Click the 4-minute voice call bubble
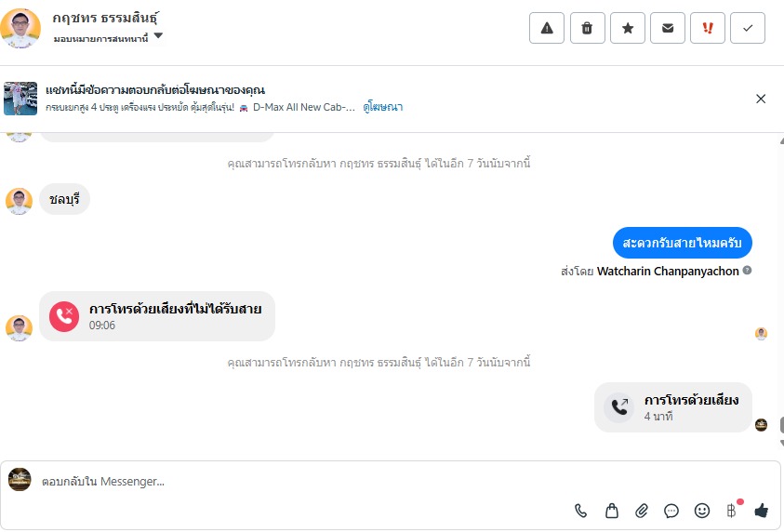 tap(673, 407)
